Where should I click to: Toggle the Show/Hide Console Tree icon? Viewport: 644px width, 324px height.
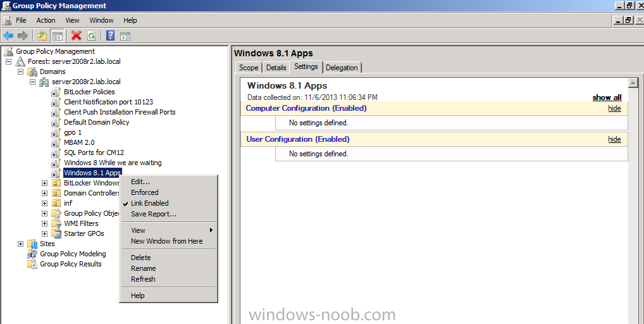click(57, 35)
